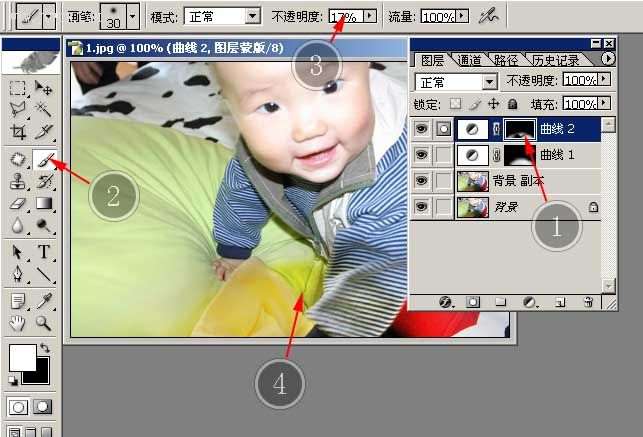
Task: Enable airbrush icon in options bar
Action: point(488,16)
